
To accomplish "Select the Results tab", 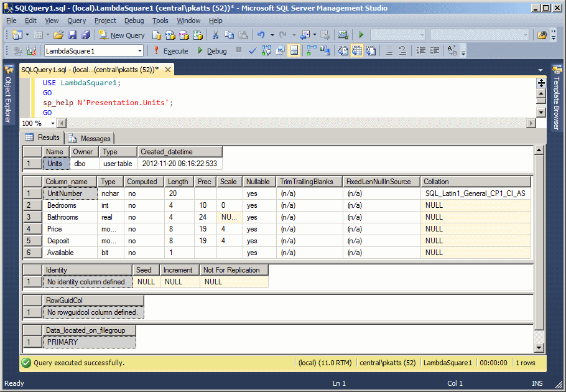I will tap(42, 138).
